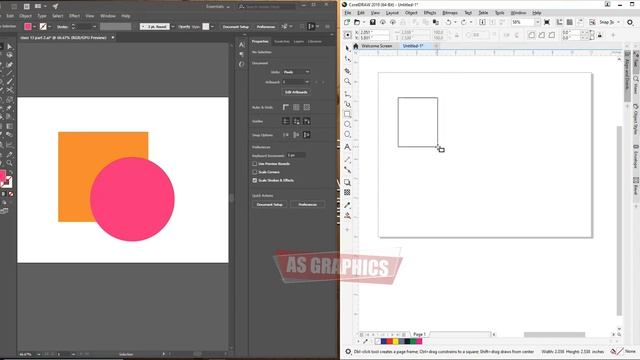
Task: Select the Ellipse tool in CorelDRAW toolbox
Action: coord(347,124)
